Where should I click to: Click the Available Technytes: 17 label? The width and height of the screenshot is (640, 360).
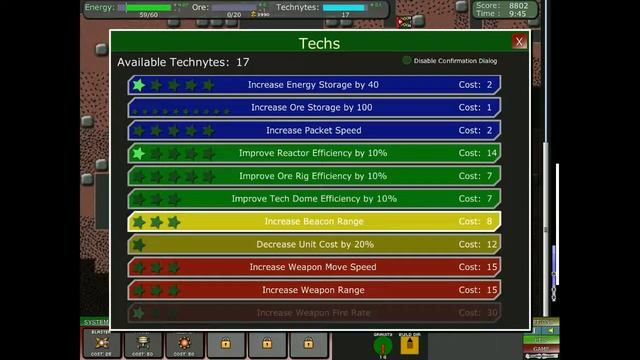(x=183, y=62)
